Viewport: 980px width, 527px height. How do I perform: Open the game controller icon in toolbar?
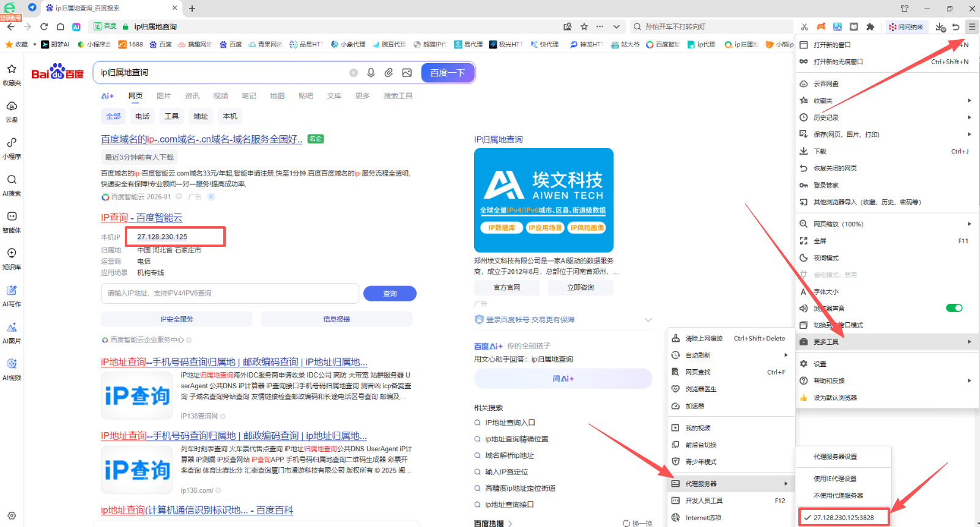point(821,27)
